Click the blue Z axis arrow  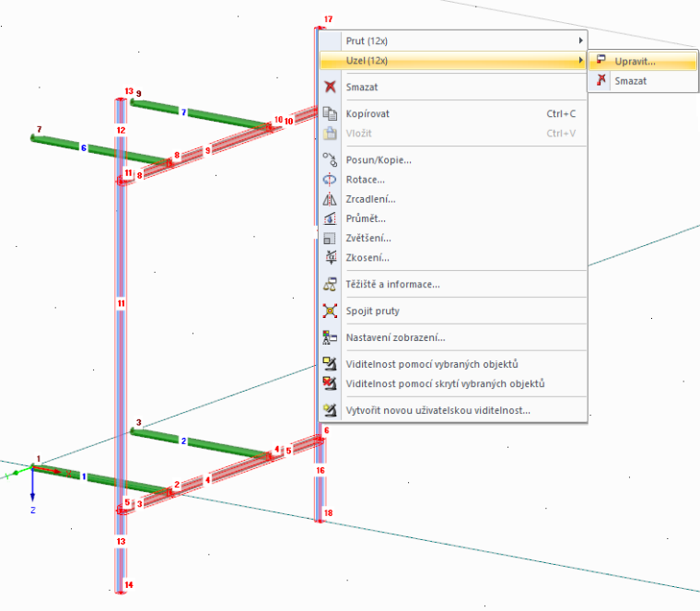pos(32,486)
